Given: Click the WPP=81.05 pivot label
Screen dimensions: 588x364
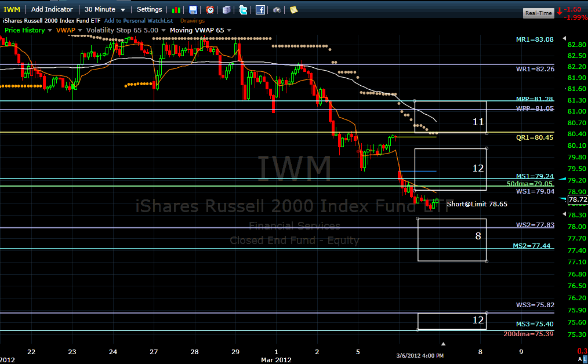Looking at the screenshot, I should [x=535, y=109].
